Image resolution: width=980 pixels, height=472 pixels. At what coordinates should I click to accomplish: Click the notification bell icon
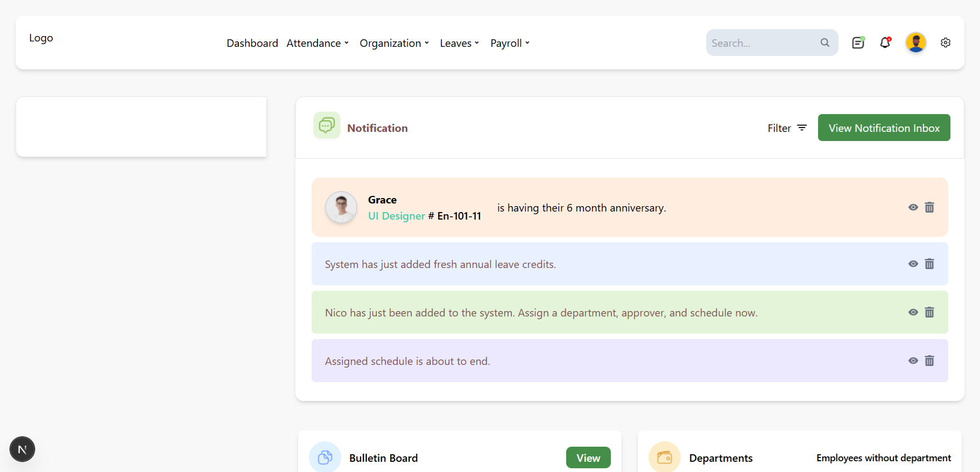click(885, 43)
